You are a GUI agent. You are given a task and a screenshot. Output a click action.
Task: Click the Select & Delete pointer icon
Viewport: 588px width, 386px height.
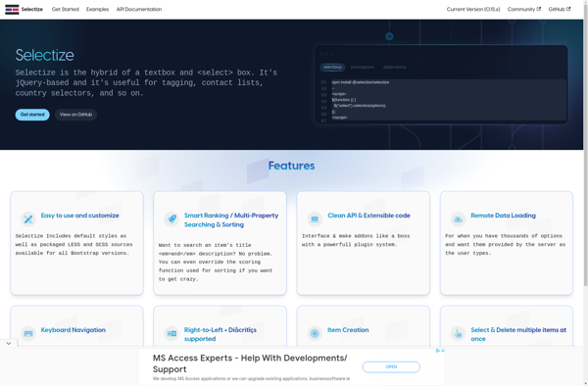pyautogui.click(x=458, y=333)
